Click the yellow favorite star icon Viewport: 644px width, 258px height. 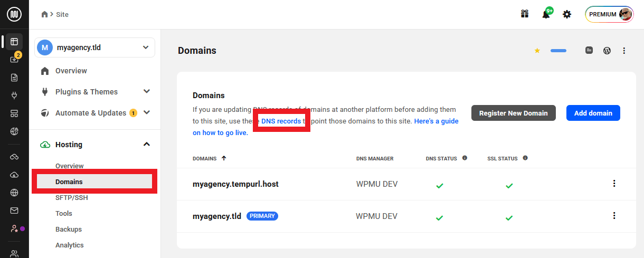point(537,51)
